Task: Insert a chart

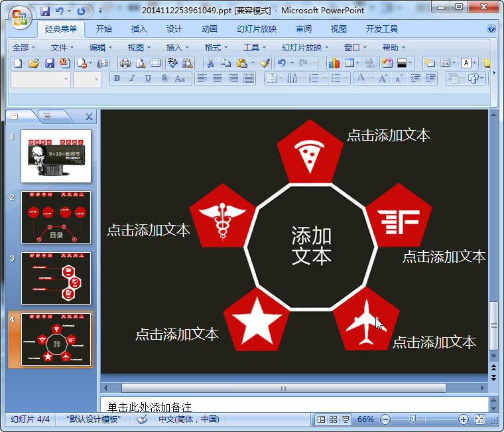Action: pyautogui.click(x=334, y=63)
